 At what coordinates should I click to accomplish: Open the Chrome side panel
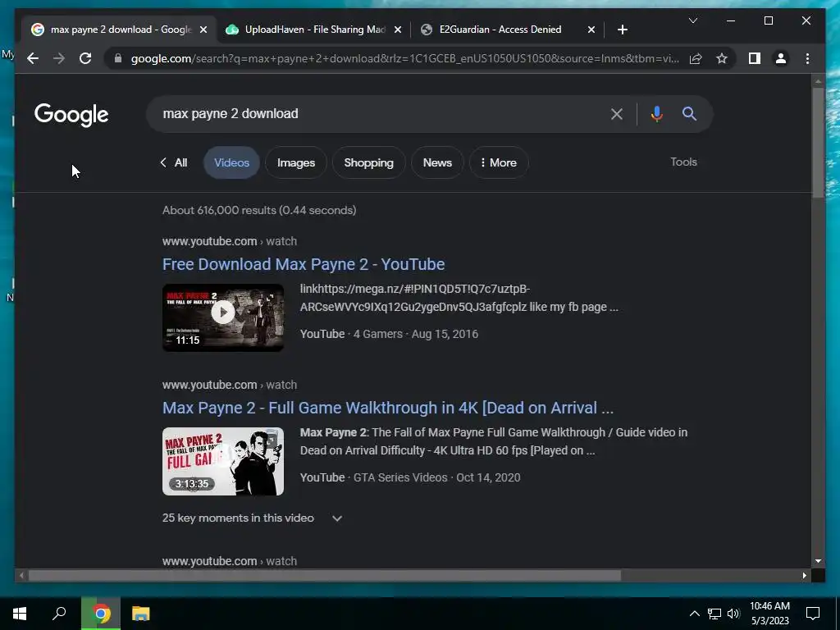tap(755, 58)
